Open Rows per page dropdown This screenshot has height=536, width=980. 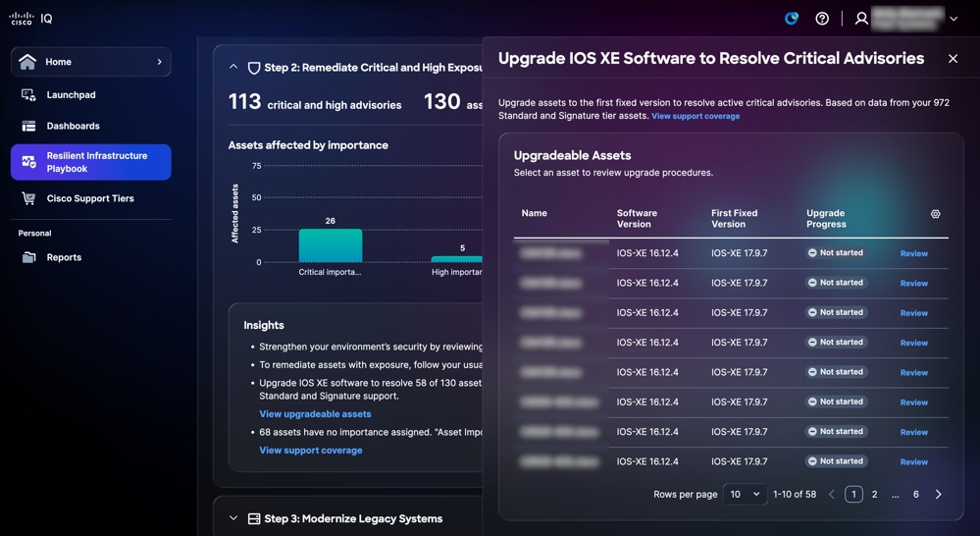click(745, 494)
